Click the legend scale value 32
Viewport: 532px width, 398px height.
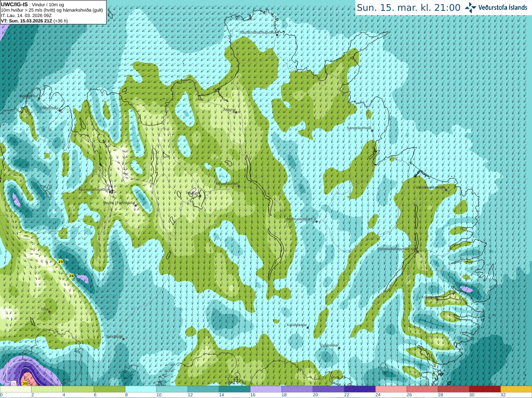(x=503, y=395)
